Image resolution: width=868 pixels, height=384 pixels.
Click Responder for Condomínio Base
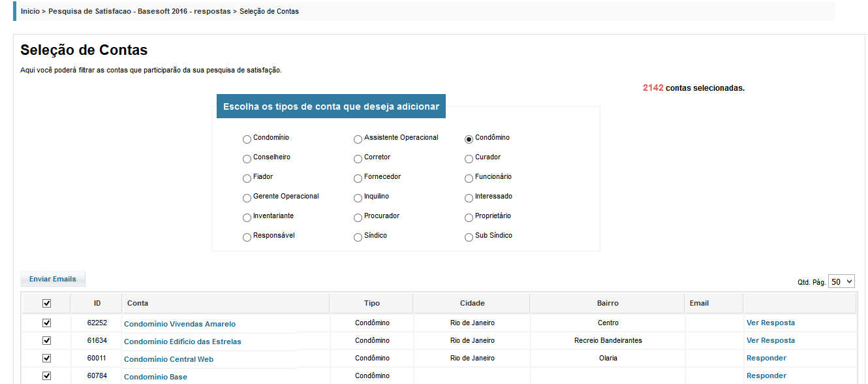(766, 376)
